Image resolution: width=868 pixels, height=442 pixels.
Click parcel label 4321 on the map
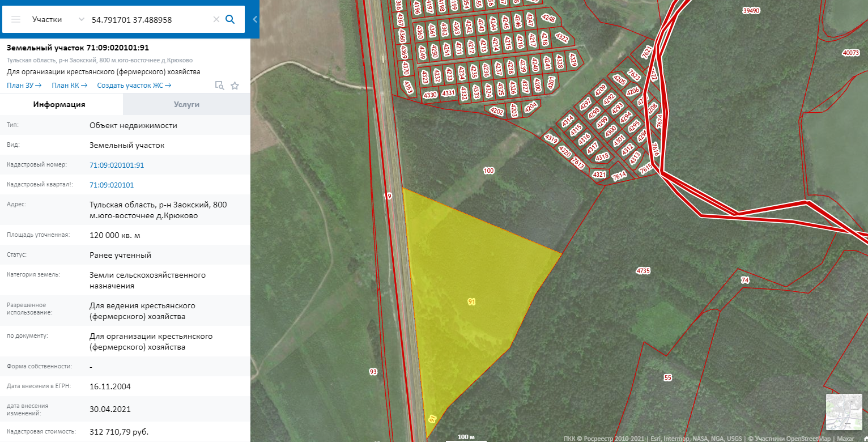599,175
